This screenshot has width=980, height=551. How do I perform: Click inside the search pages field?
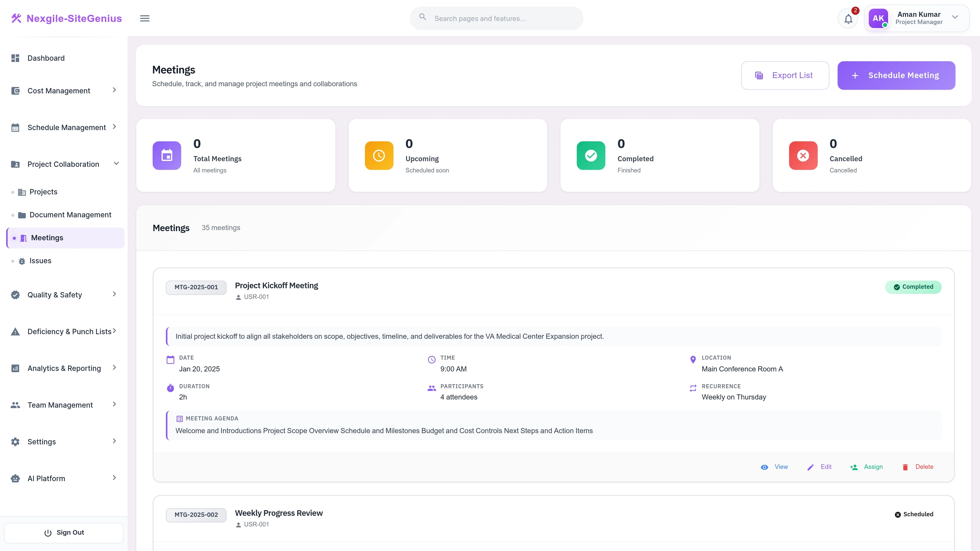pyautogui.click(x=495, y=18)
